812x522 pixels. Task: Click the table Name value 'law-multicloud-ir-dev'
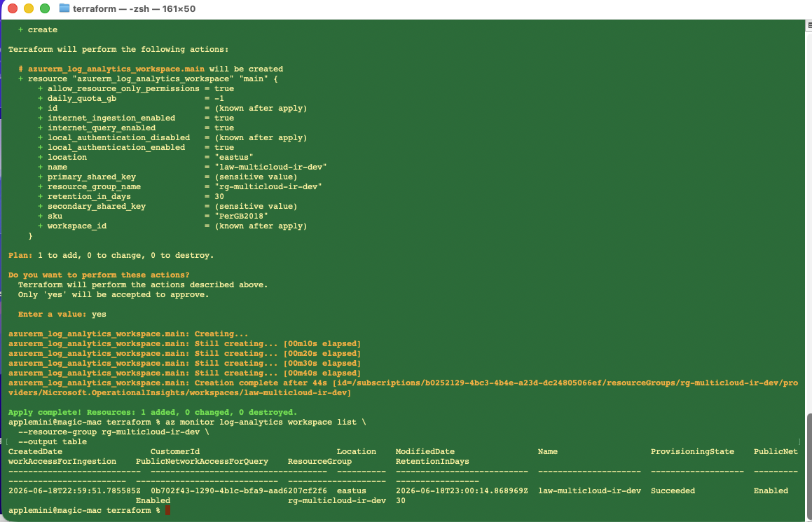[589, 491]
